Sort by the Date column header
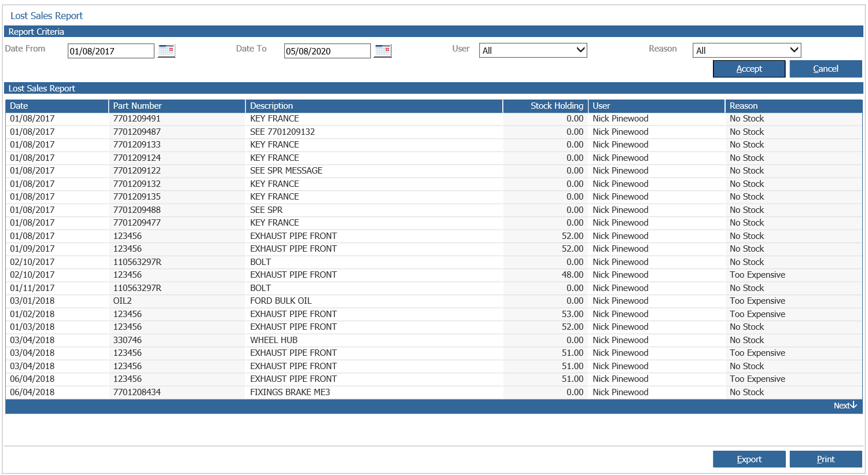 point(57,106)
